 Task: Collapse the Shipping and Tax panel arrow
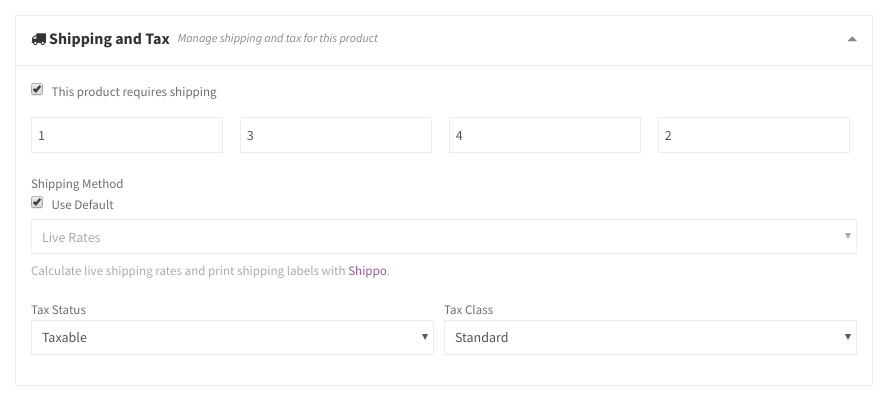pyautogui.click(x=851, y=39)
